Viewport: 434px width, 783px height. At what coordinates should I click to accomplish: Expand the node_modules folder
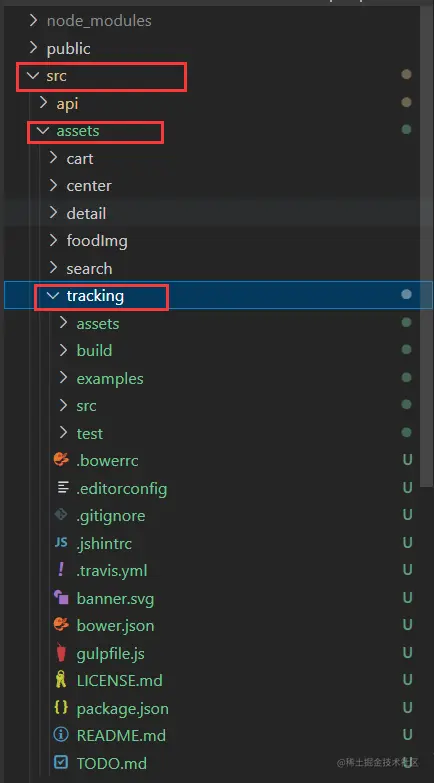point(33,20)
